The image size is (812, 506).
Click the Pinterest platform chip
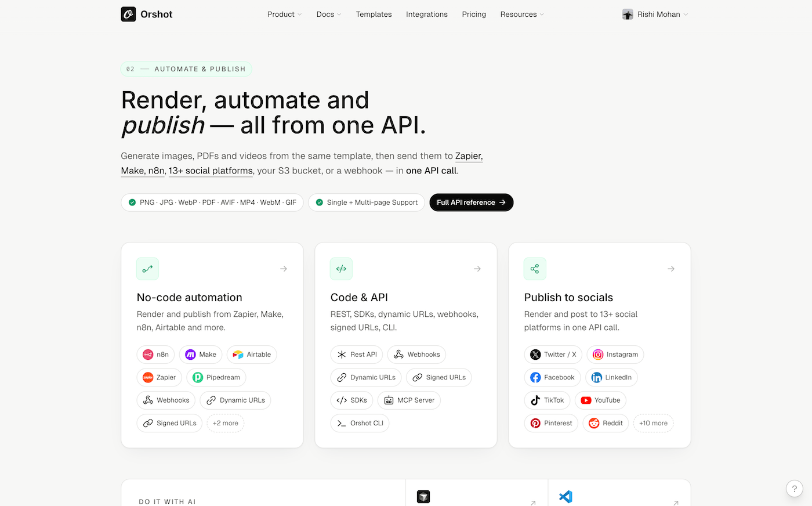click(551, 423)
